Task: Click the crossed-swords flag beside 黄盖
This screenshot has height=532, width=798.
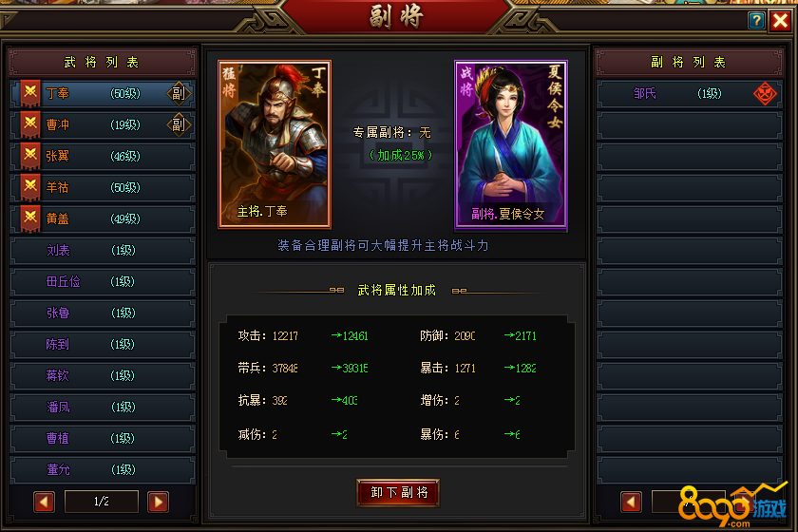Action: point(30,218)
